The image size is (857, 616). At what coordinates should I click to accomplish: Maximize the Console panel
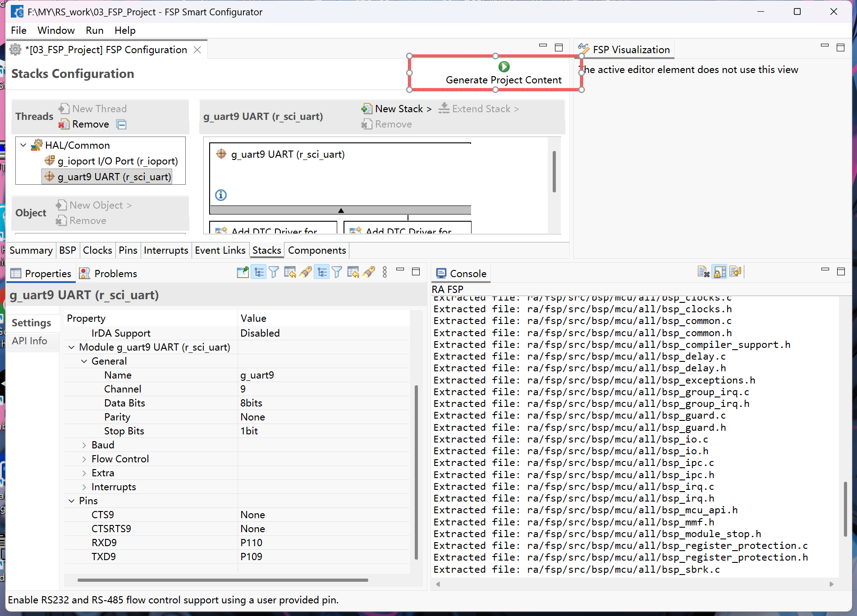click(841, 271)
